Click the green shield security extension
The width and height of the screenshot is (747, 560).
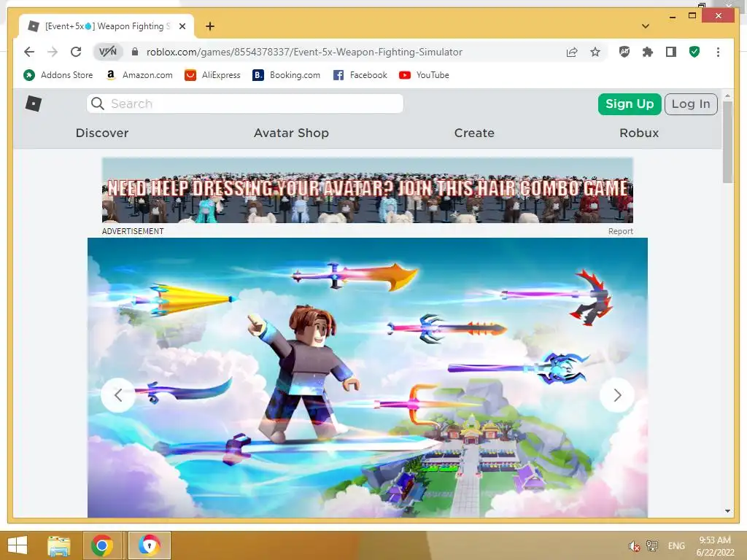(694, 52)
